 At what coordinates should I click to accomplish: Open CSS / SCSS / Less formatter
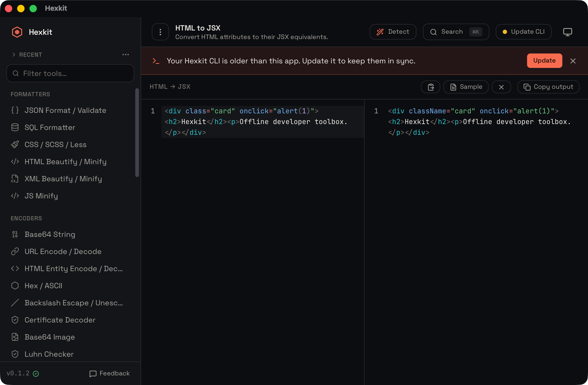(70, 144)
